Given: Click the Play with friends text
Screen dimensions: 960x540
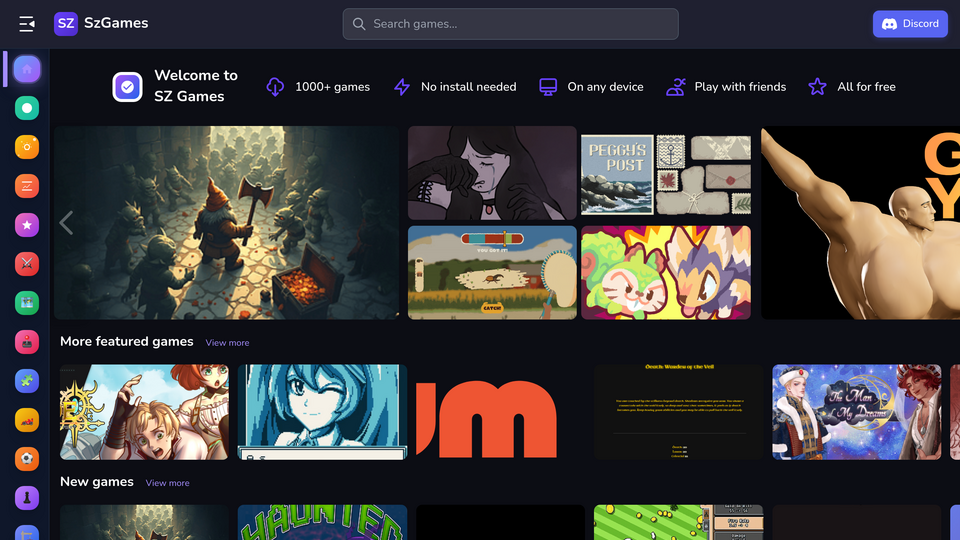Looking at the screenshot, I should [x=740, y=87].
